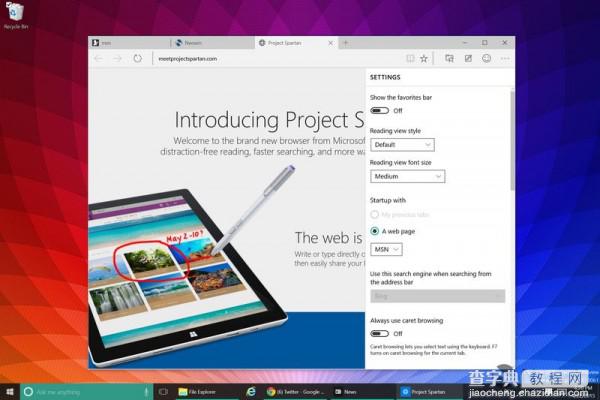Toggle Show the favorites bar switch
This screenshot has height=400, width=600.
[379, 111]
